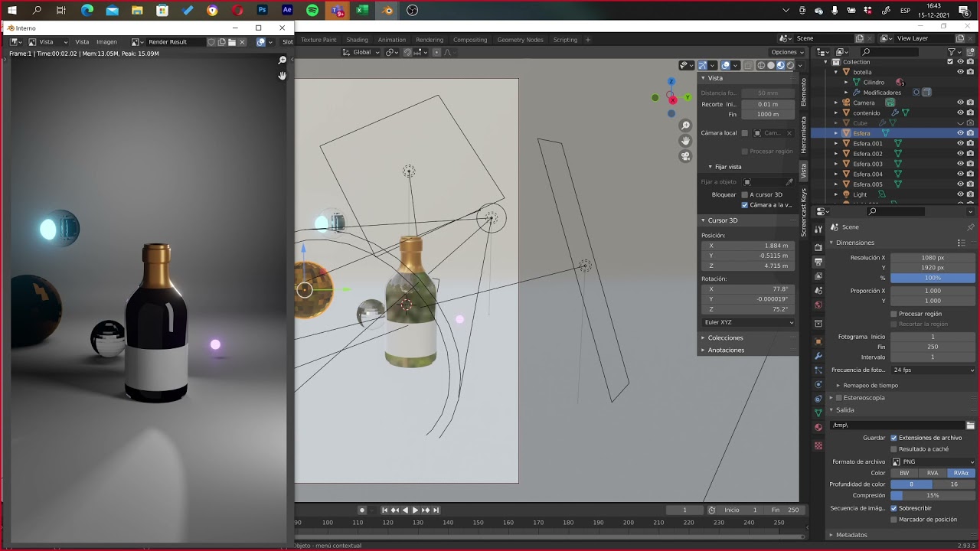Expand Remapeo de tiempo subpanel
The height and width of the screenshot is (551, 980).
tap(871, 386)
